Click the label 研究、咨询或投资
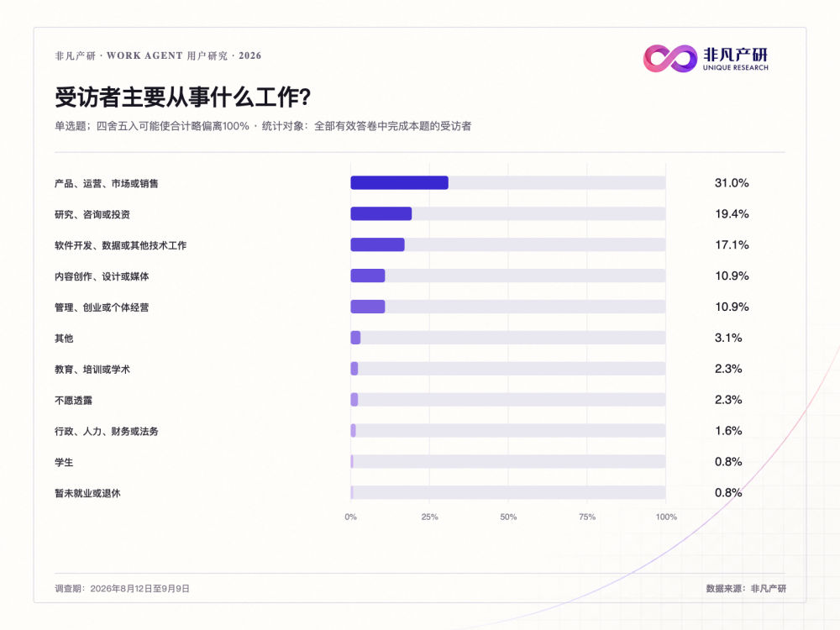Screen dimensions: 840x630 pos(92,214)
